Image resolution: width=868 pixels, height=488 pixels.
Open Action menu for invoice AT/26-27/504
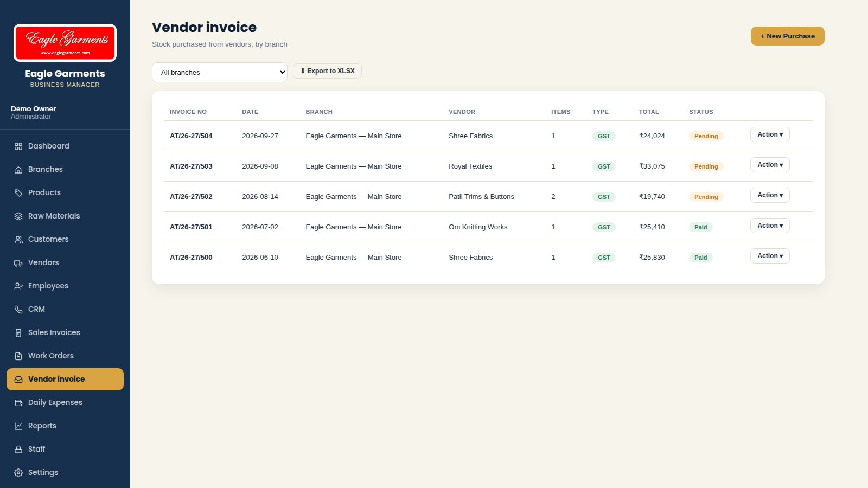[770, 134]
